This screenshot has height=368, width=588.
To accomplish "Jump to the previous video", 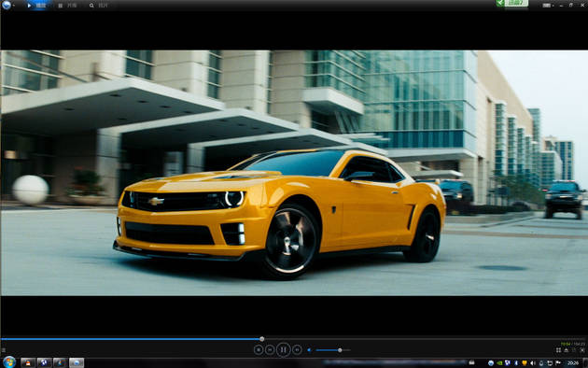I will point(270,349).
